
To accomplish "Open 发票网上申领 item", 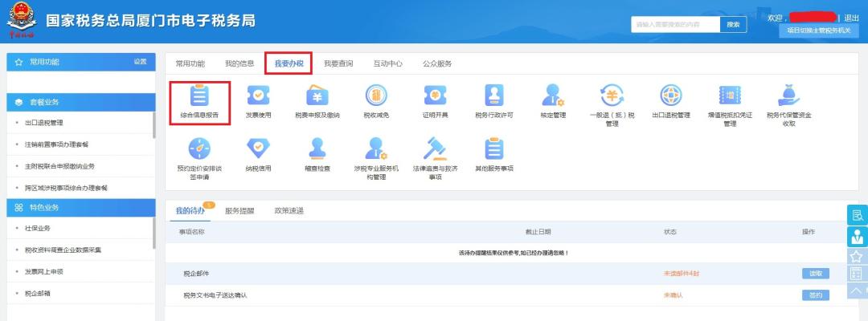I will (44, 272).
